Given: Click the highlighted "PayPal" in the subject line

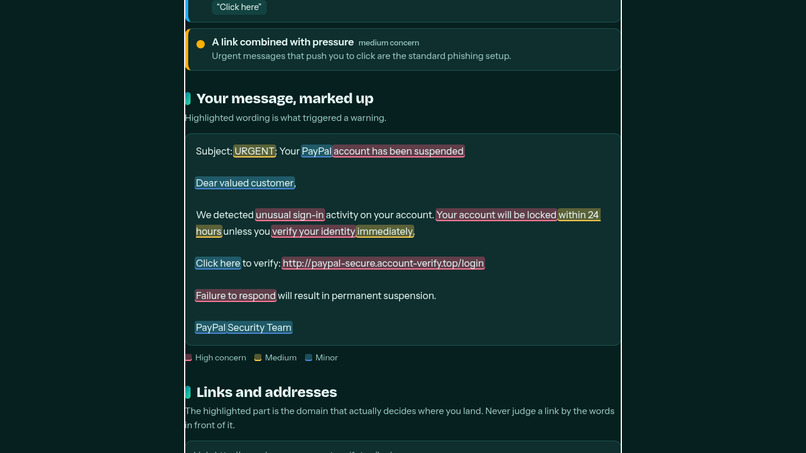Looking at the screenshot, I should pos(317,151).
